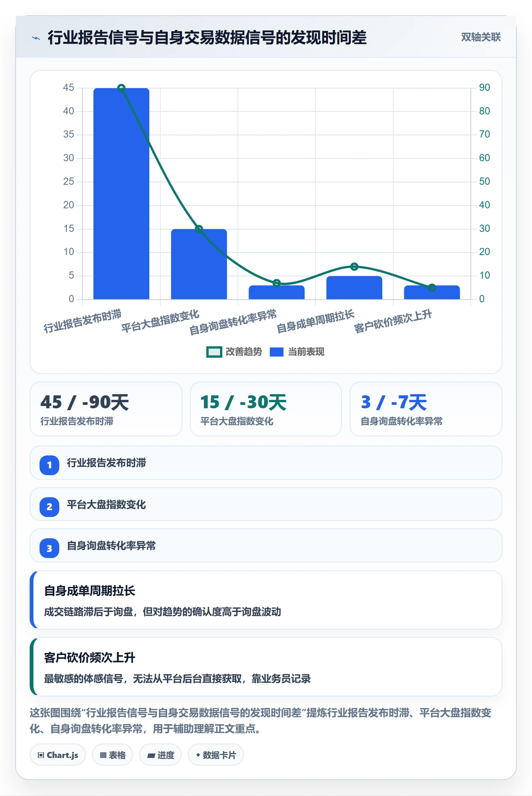Toggle the 改善趋势 legend swatch
Image resolution: width=532 pixels, height=796 pixels.
click(x=214, y=352)
